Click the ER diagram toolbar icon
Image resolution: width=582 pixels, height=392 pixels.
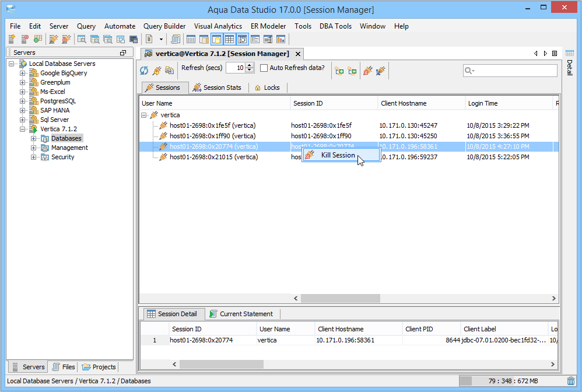[x=268, y=39]
